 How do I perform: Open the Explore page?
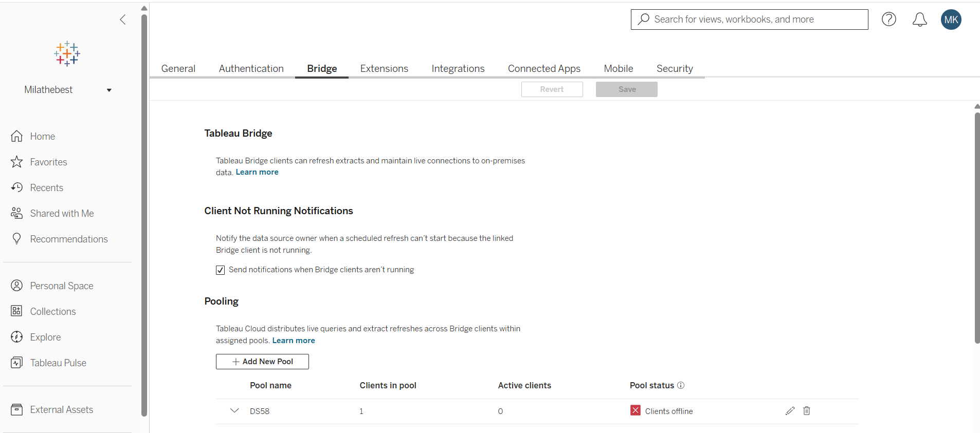tap(46, 337)
